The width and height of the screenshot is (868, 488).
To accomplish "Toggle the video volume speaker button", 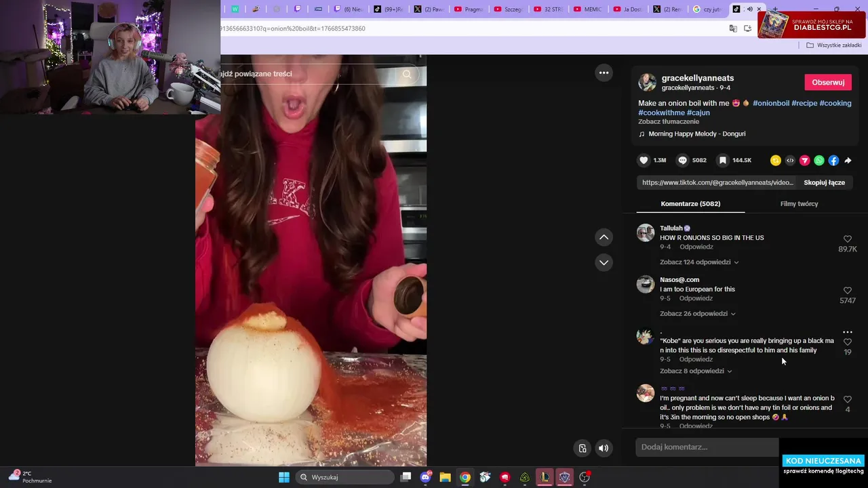I will point(604,448).
